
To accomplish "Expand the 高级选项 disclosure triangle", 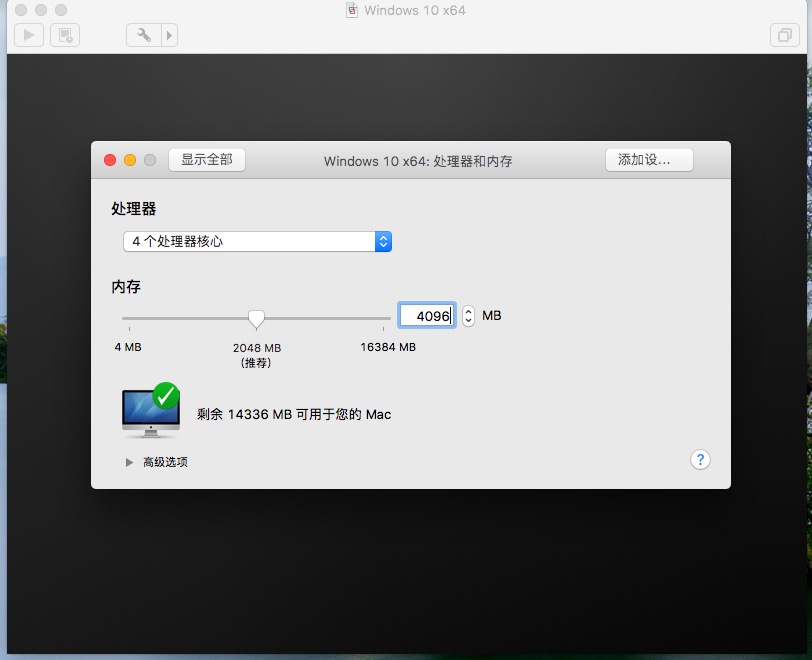I will (x=129, y=462).
